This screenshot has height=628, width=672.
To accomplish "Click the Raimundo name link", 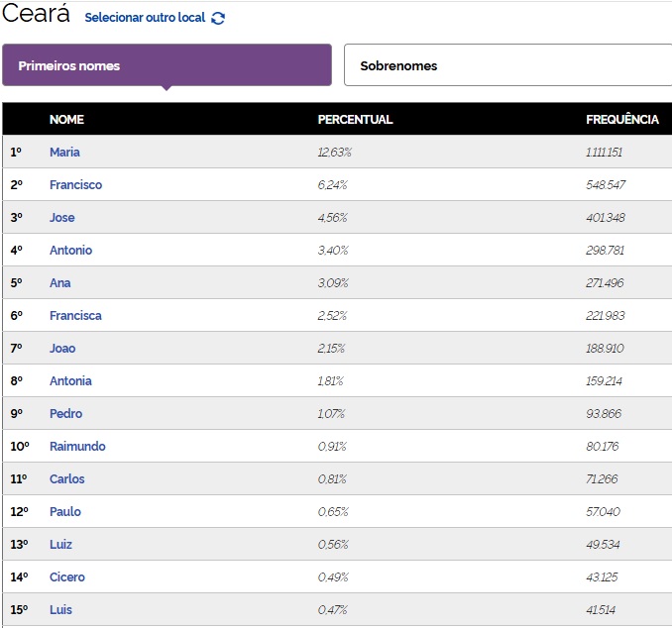I will pos(77,447).
